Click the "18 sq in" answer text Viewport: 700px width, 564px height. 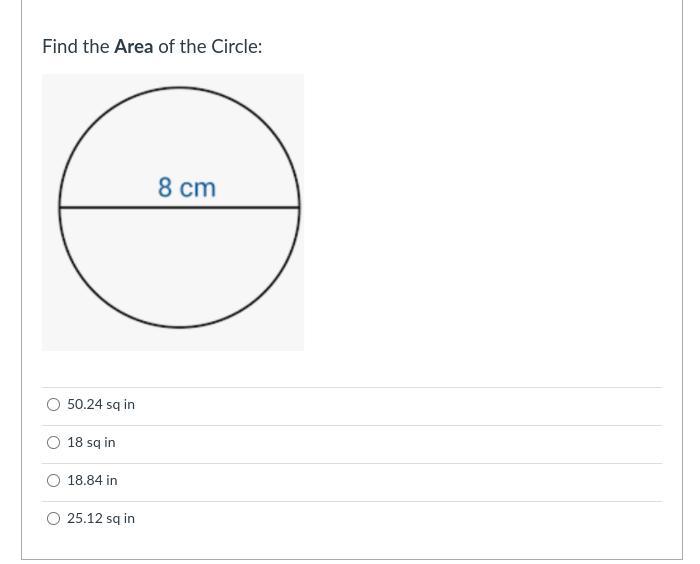[91, 443]
